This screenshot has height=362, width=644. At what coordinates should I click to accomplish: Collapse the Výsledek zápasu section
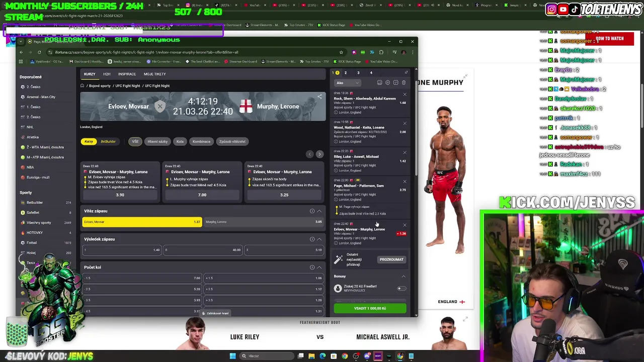319,239
